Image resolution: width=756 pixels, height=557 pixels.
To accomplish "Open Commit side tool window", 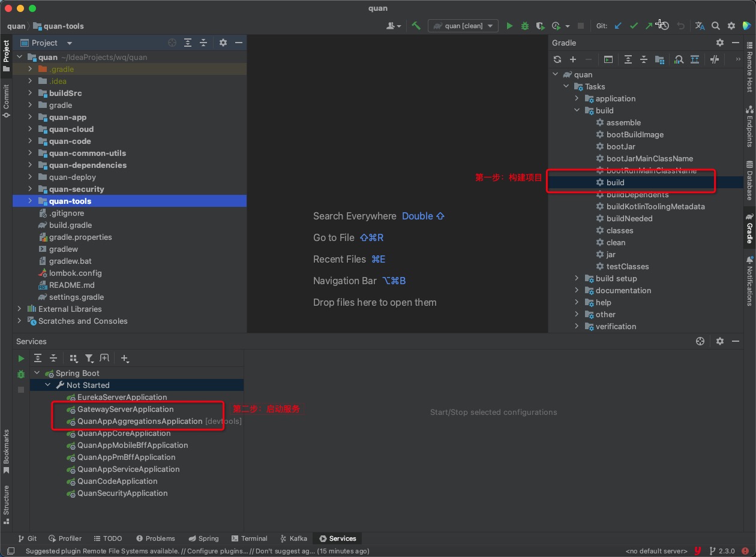I will pos(6,101).
